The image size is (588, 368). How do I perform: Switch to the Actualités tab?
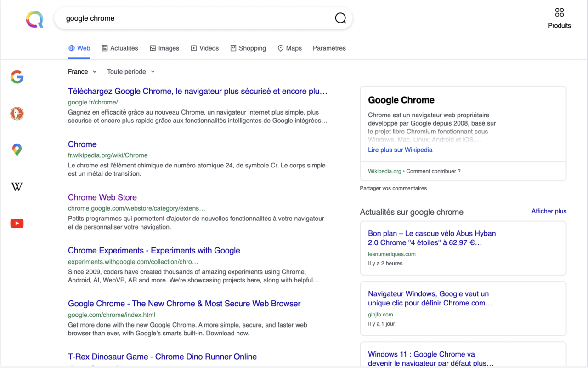(120, 48)
